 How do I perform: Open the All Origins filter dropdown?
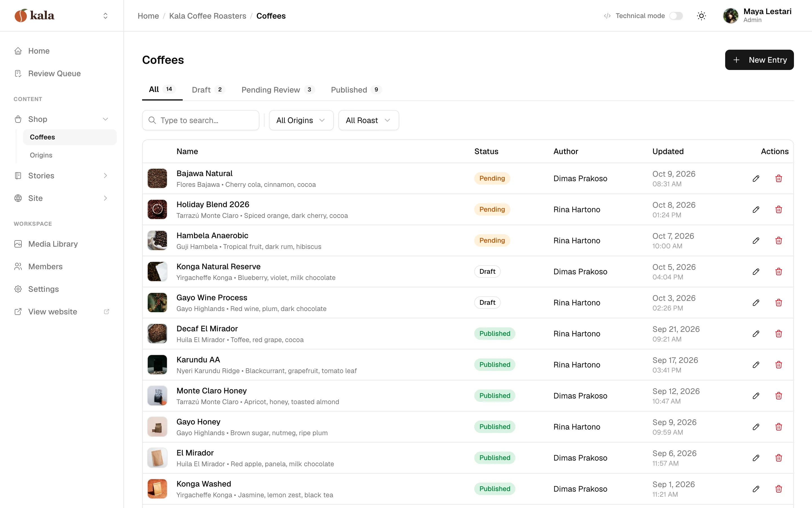pos(301,120)
